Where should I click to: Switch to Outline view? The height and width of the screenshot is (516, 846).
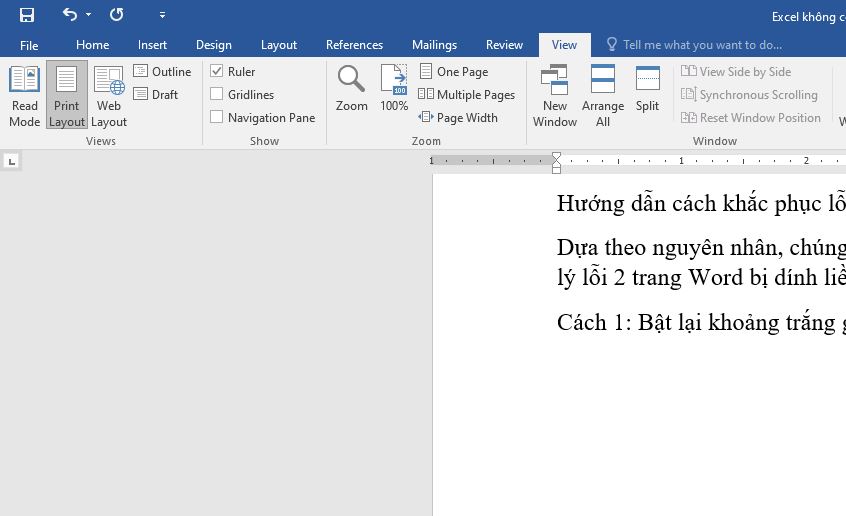click(x=162, y=71)
